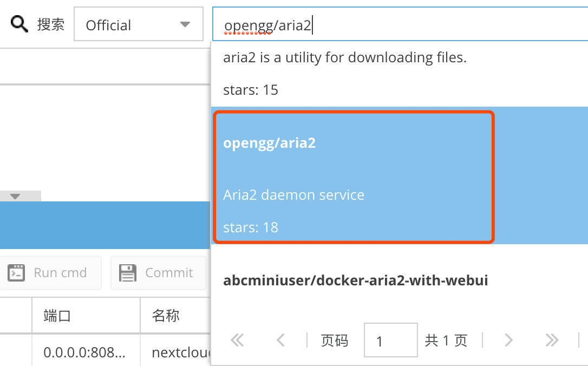588x366 pixels.
Task: Click the Run cmd button
Action: pyautogui.click(x=50, y=273)
